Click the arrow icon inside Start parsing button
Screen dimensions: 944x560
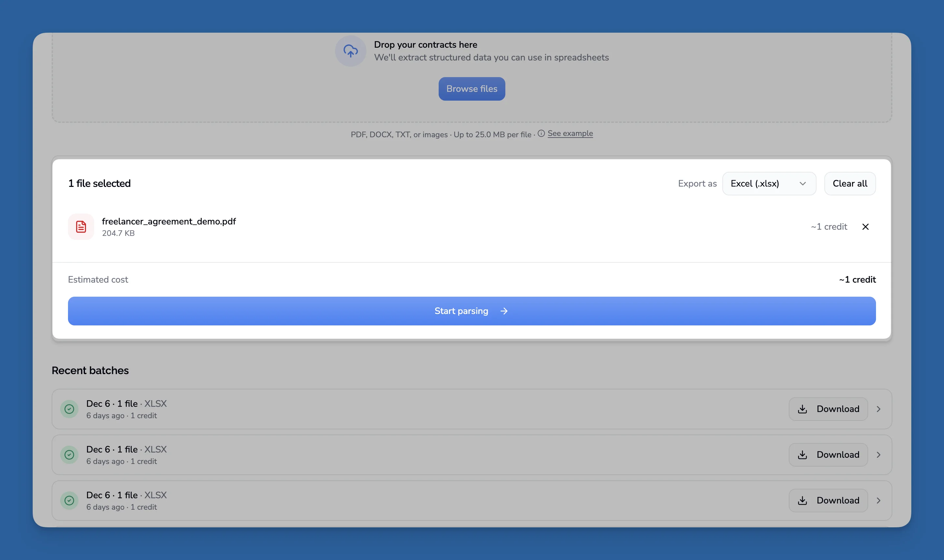[504, 311]
